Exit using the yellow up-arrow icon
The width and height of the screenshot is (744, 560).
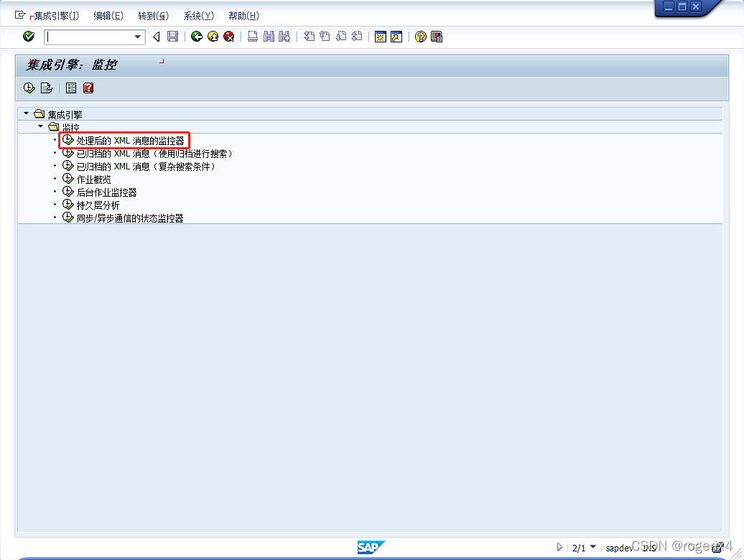pos(213,37)
